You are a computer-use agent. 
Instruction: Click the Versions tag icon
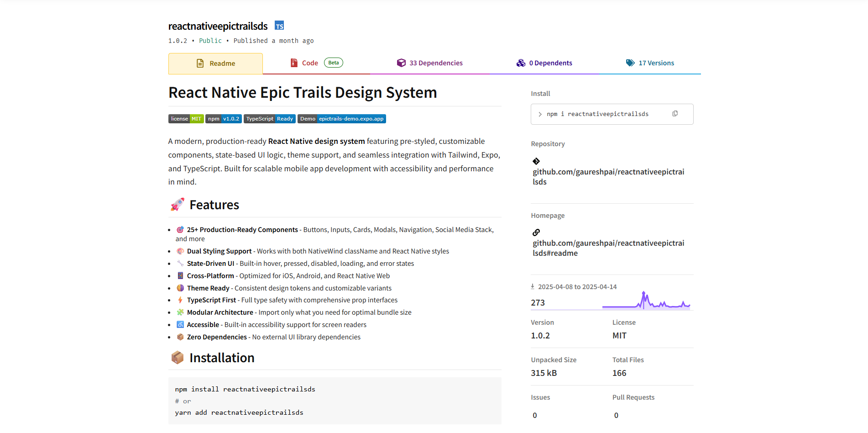pyautogui.click(x=631, y=63)
